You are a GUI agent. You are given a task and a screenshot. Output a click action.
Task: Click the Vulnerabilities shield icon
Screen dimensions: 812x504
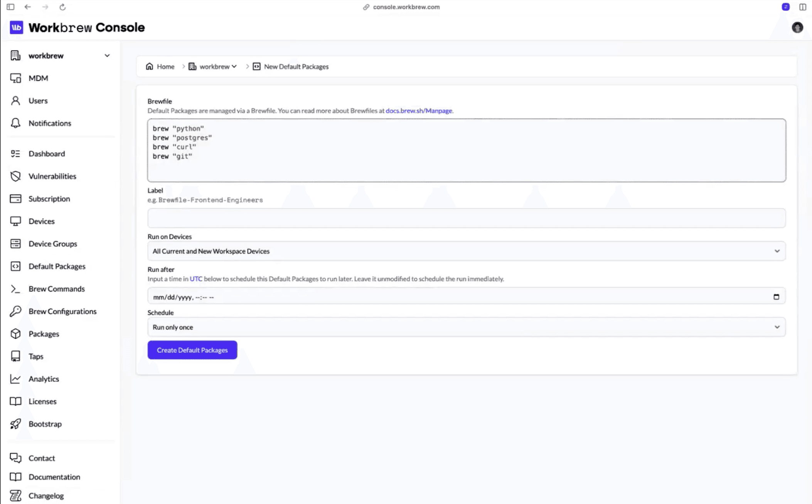pyautogui.click(x=15, y=176)
